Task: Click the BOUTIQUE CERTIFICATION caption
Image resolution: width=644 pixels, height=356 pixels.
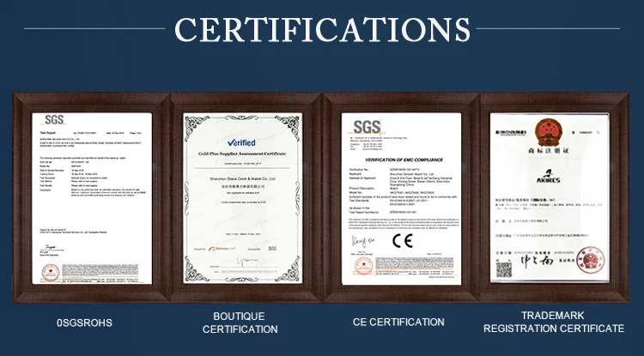Action: coord(240,323)
